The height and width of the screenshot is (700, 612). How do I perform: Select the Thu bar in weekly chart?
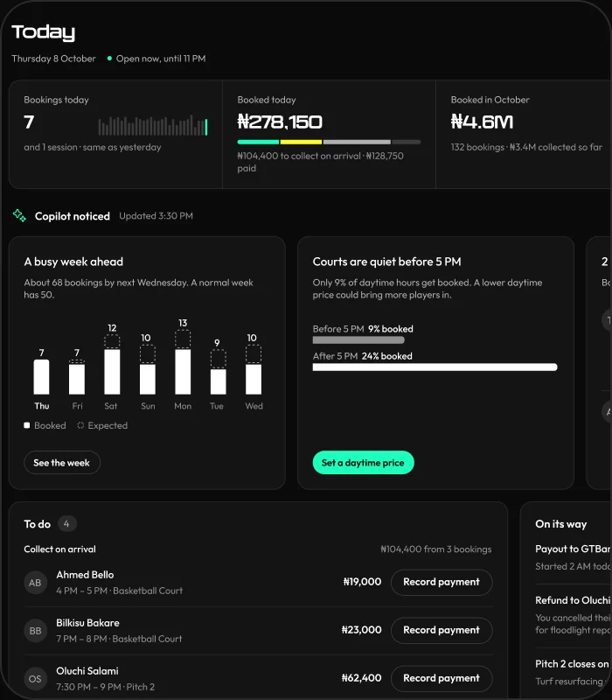(x=41, y=376)
